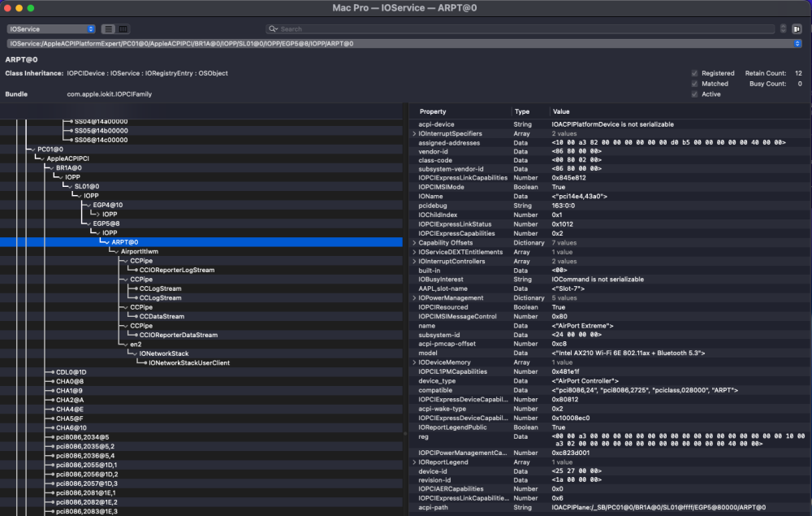This screenshot has height=516, width=812.
Task: Select the CCDataStream entry
Action: tap(162, 317)
